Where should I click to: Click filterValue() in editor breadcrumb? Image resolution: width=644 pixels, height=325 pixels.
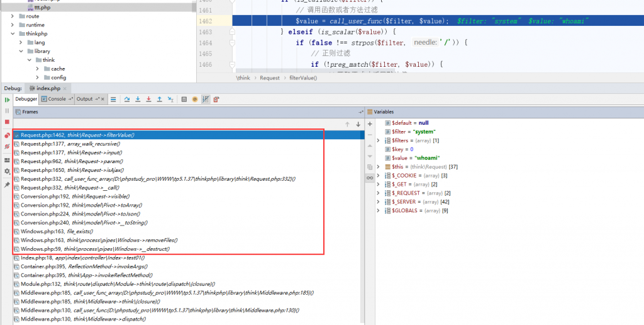303,77
